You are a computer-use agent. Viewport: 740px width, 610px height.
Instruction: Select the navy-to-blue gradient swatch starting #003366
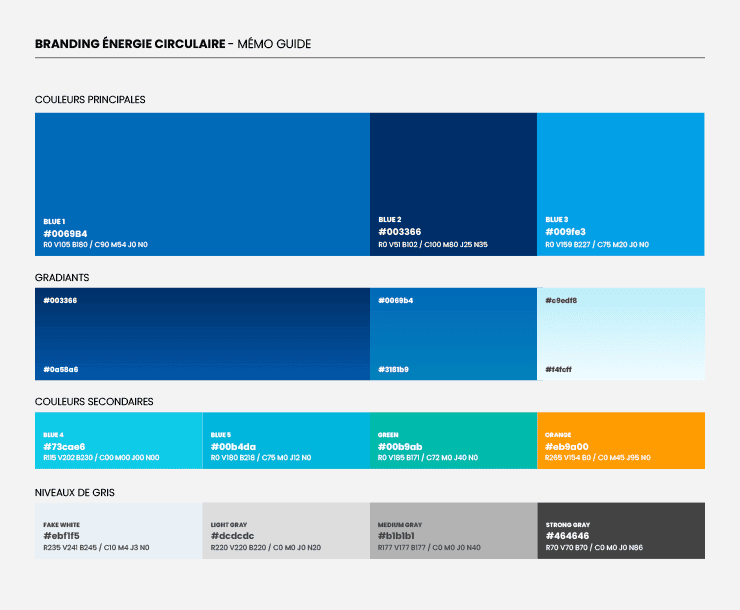point(202,334)
